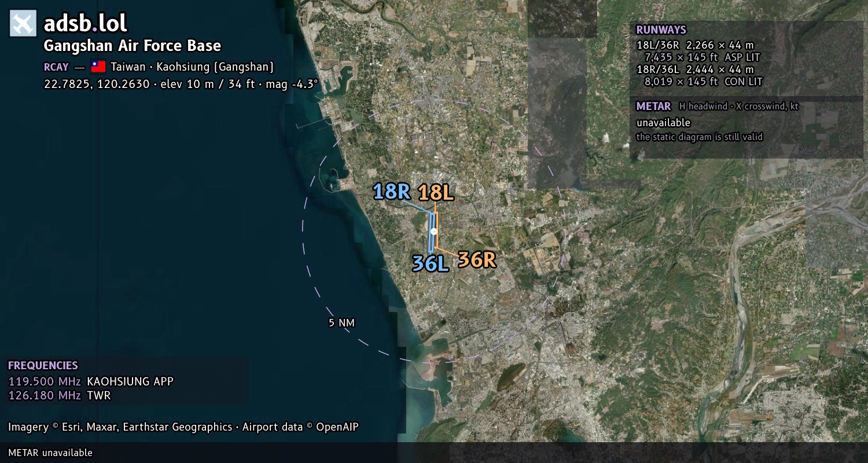The image size is (868, 463).
Task: Click the Imagery © Esri attribution text
Action: [183, 427]
